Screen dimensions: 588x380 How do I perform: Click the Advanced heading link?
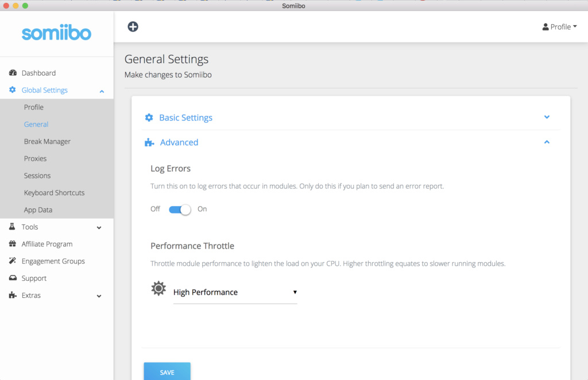click(x=179, y=142)
